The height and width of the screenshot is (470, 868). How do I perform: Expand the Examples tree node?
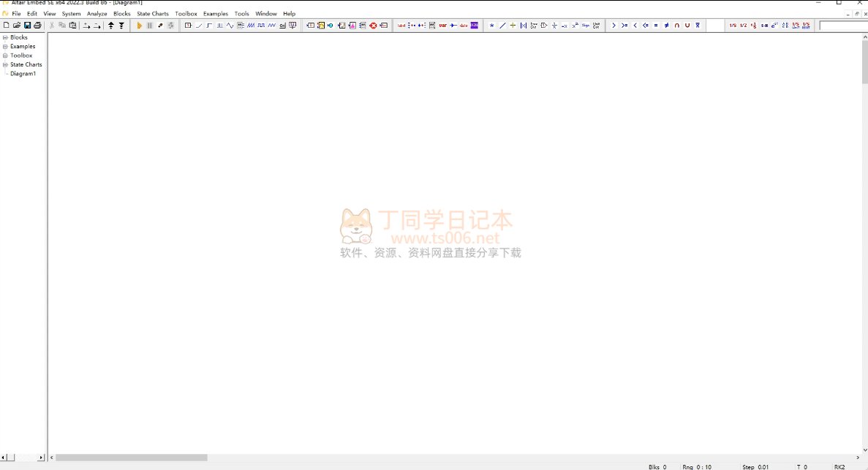click(x=5, y=47)
